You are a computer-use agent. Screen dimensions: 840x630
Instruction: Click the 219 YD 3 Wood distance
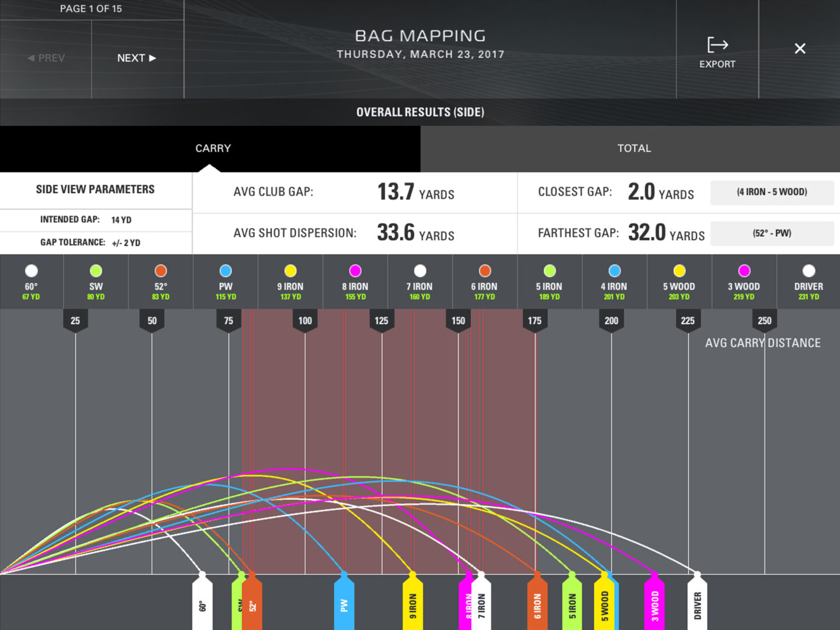744,297
